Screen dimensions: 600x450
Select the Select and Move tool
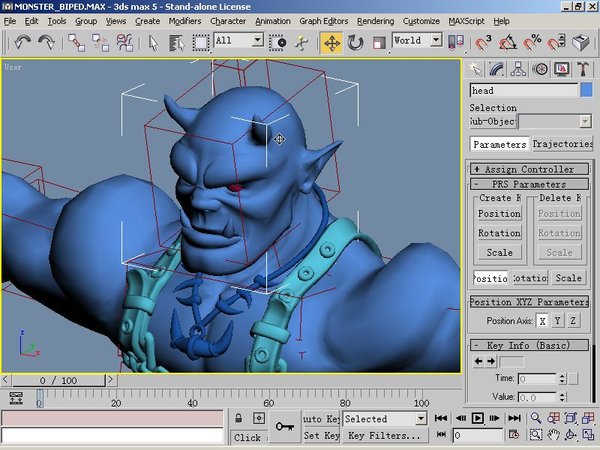pyautogui.click(x=331, y=42)
